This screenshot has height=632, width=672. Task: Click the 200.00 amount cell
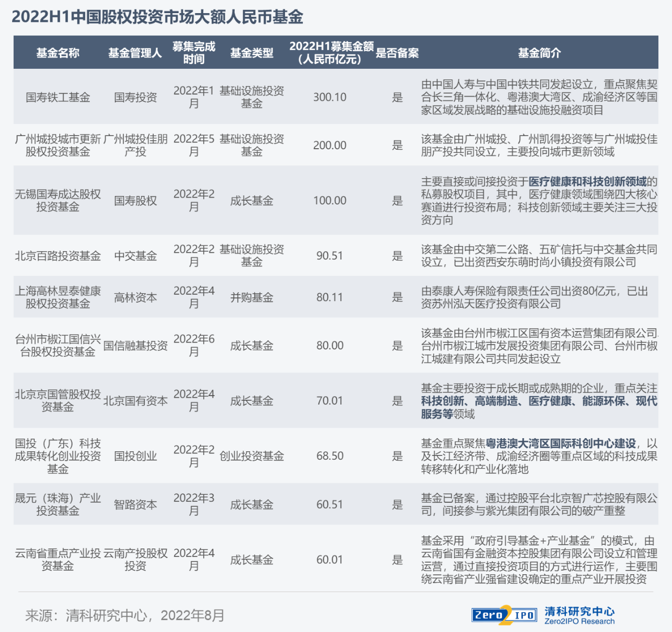tap(330, 145)
